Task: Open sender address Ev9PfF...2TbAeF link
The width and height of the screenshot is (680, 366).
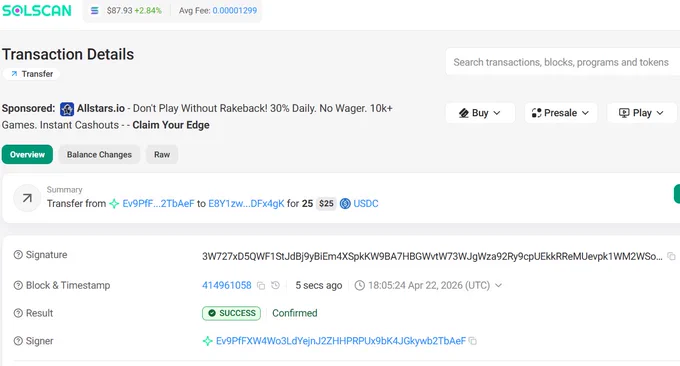Action: (158, 203)
